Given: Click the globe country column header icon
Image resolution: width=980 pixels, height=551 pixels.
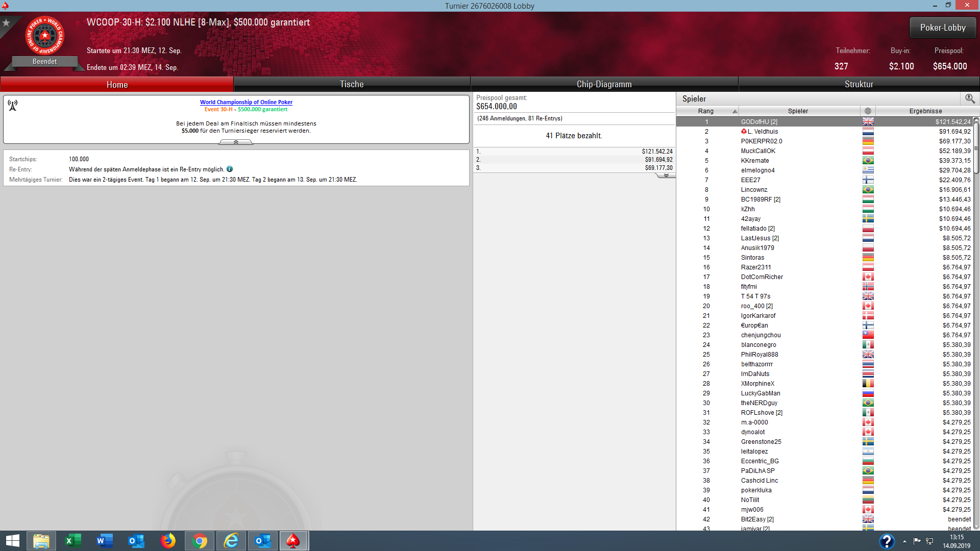Looking at the screenshot, I should (x=868, y=111).
